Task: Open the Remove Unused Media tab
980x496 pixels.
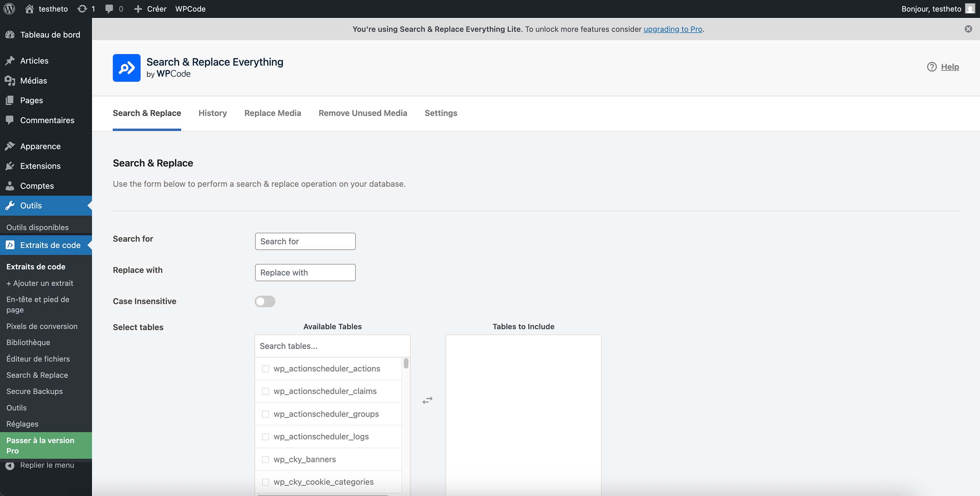Action: (x=363, y=113)
